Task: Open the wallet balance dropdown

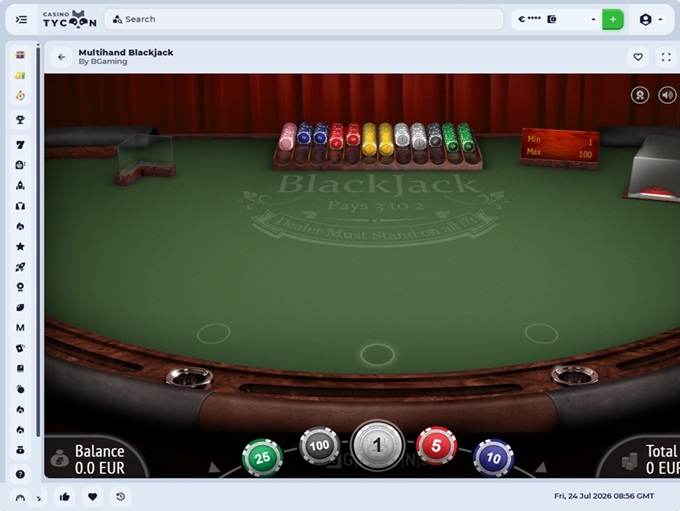Action: point(557,20)
